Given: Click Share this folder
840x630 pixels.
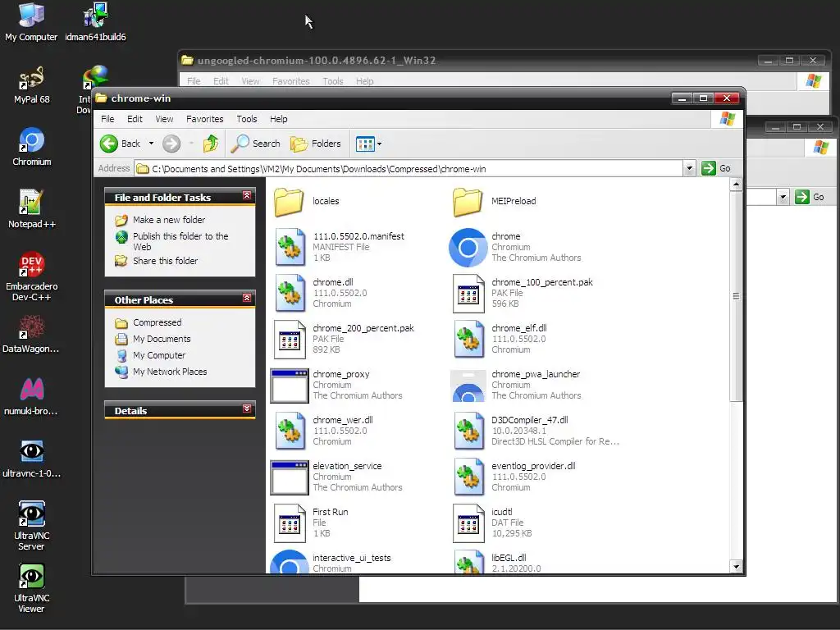Looking at the screenshot, I should (x=165, y=261).
